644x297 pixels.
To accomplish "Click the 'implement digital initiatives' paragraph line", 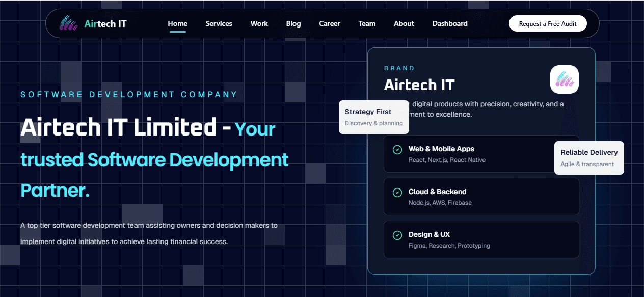I will (x=124, y=241).
